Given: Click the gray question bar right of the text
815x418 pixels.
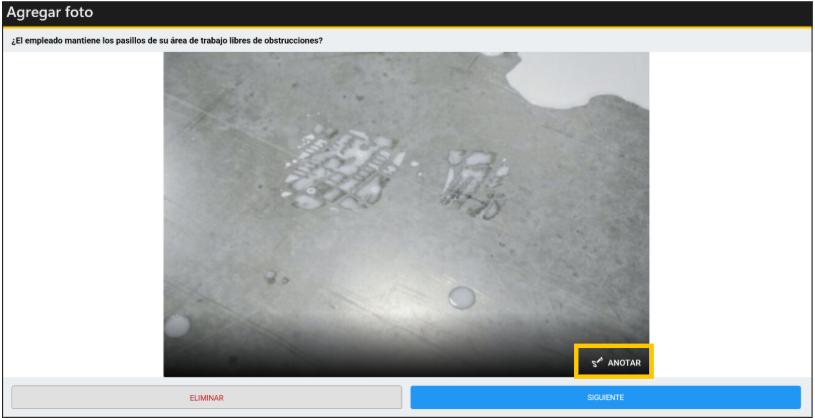Looking at the screenshot, I should point(570,41).
